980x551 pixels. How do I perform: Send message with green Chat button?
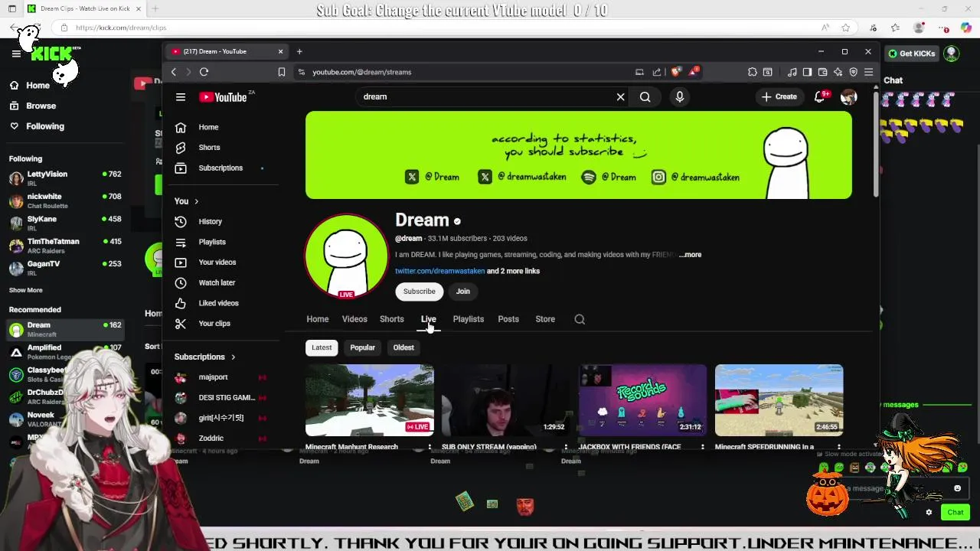pyautogui.click(x=955, y=513)
